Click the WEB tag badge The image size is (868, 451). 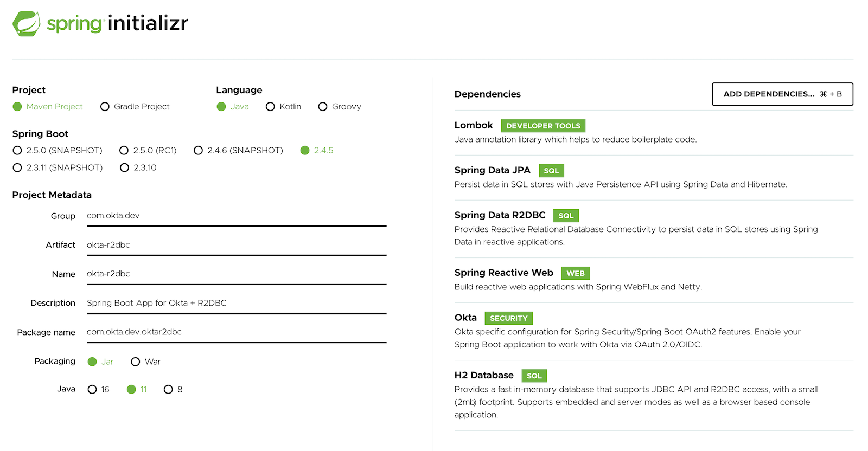(576, 273)
